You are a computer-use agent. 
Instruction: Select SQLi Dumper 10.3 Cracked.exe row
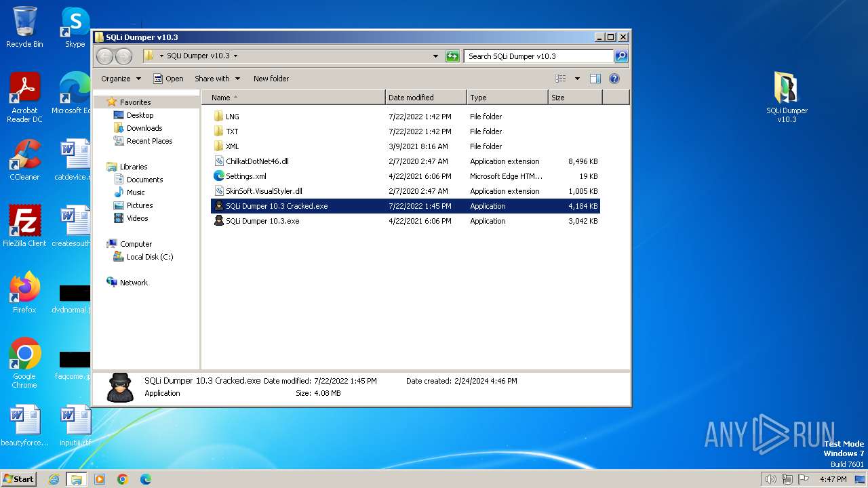pos(406,206)
